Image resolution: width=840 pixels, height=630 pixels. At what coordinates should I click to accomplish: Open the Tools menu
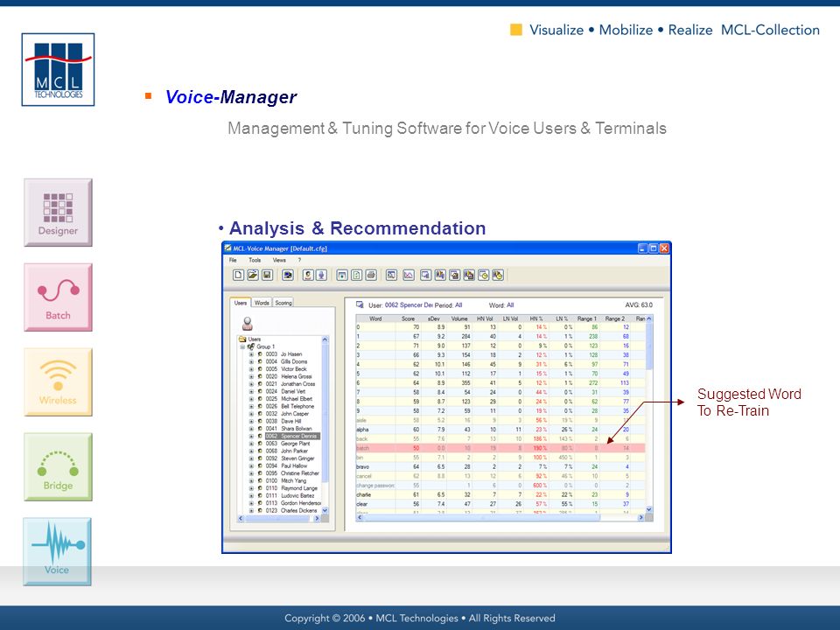pyautogui.click(x=255, y=261)
